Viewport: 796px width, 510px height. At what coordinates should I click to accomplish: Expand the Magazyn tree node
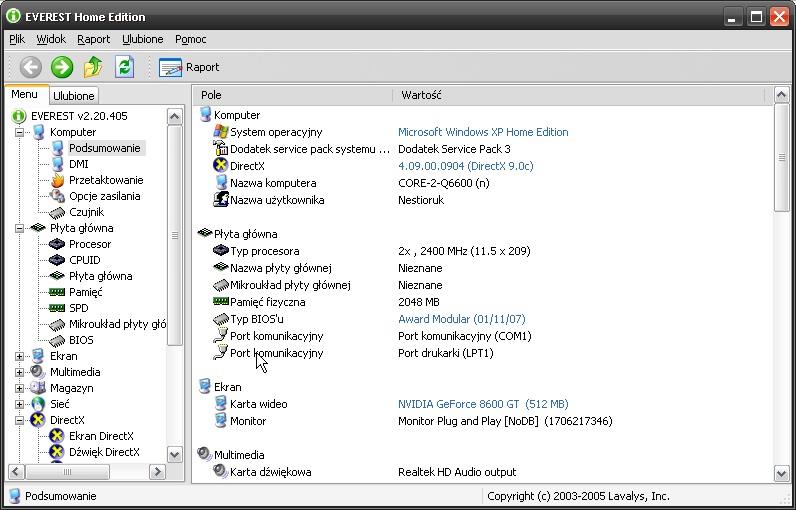pos(19,388)
